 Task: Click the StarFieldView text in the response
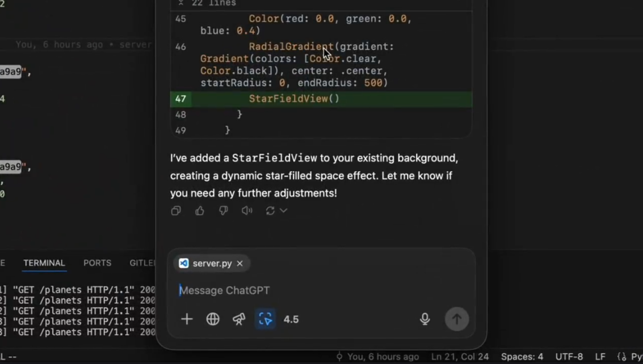[274, 158]
